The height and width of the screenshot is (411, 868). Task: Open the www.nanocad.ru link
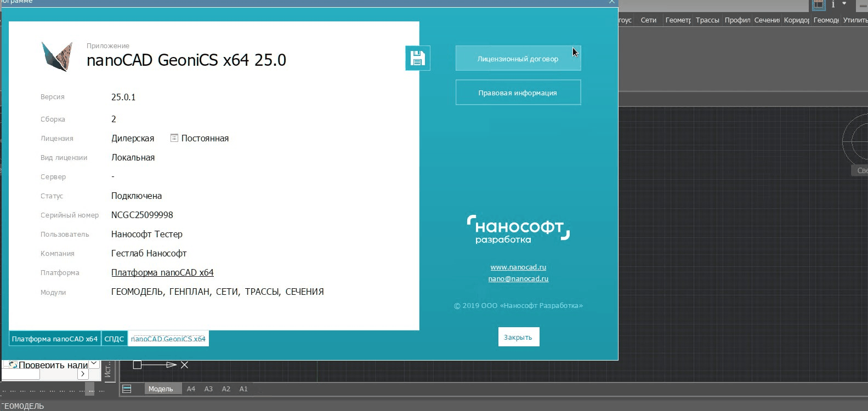[x=518, y=267]
